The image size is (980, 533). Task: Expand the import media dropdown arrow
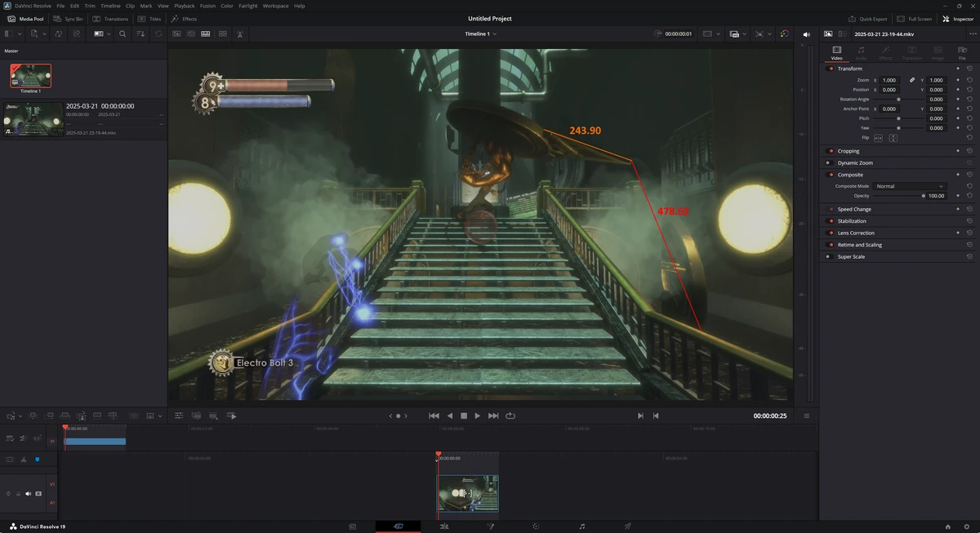tap(44, 34)
